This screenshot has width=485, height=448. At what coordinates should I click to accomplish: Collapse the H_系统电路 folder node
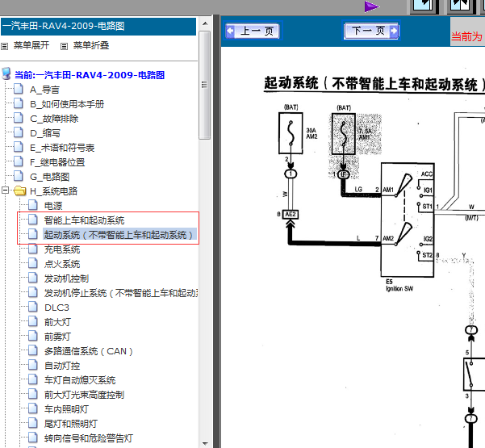5,190
